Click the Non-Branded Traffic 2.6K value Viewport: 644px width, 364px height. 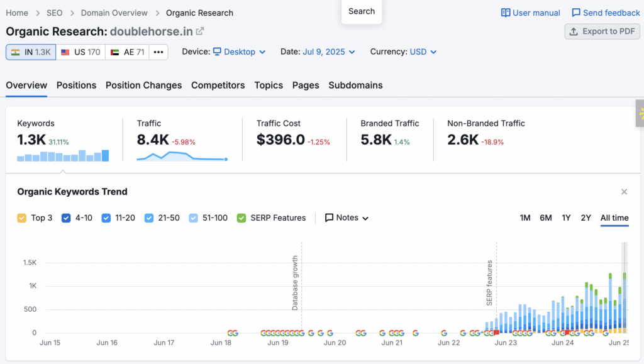pos(463,140)
